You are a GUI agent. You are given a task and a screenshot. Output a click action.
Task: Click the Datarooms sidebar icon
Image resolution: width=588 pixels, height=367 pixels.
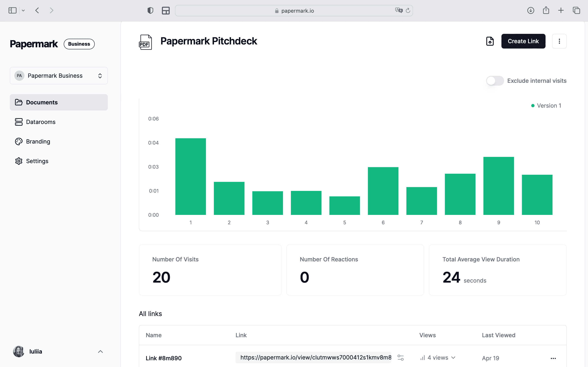(19, 122)
